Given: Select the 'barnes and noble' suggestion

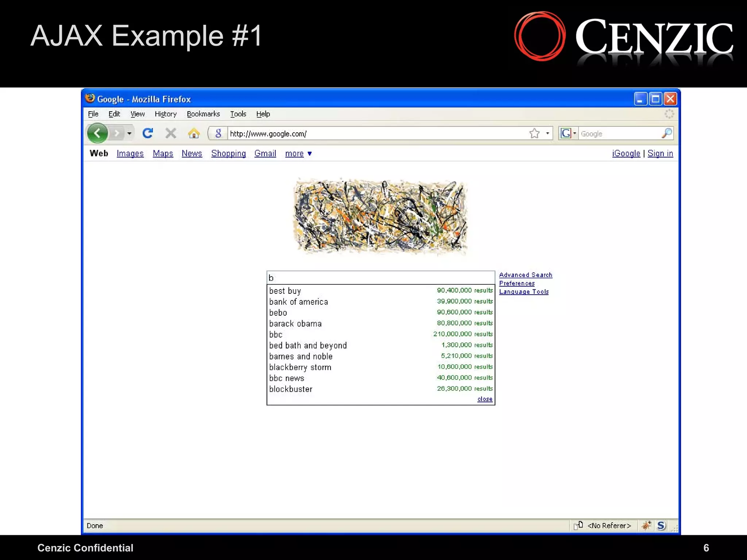Looking at the screenshot, I should (x=381, y=356).
